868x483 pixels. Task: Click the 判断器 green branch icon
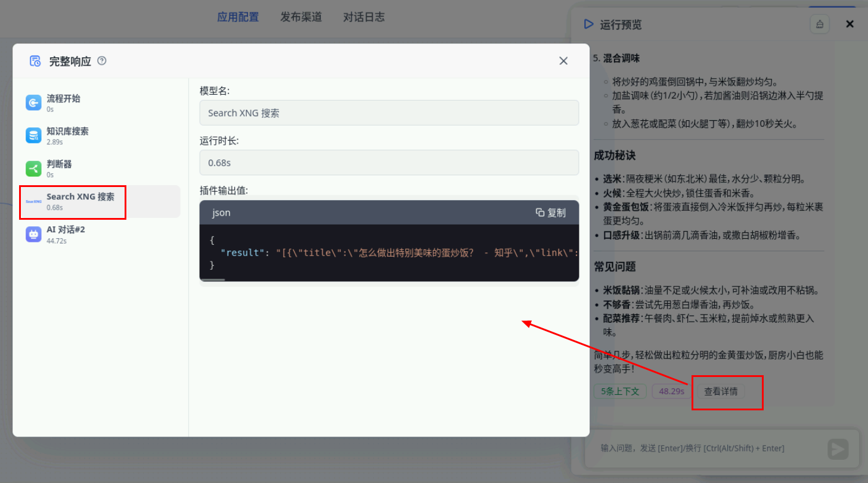(33, 169)
